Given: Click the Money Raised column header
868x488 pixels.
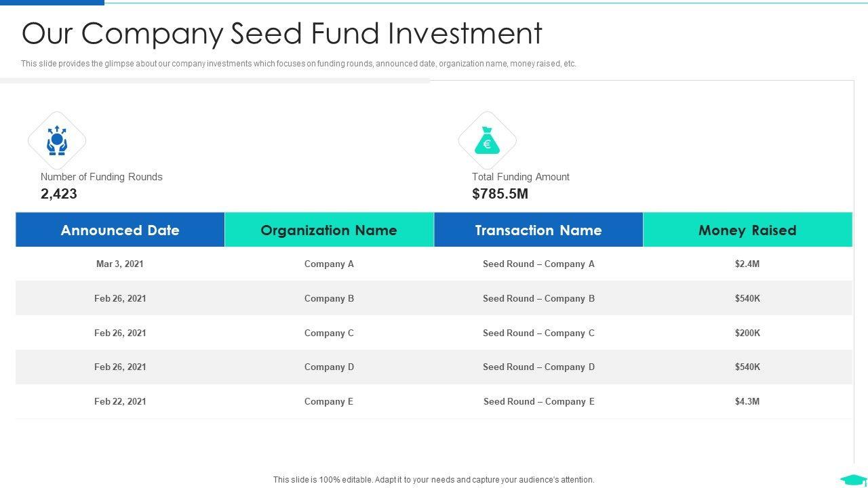Looking at the screenshot, I should [747, 230].
